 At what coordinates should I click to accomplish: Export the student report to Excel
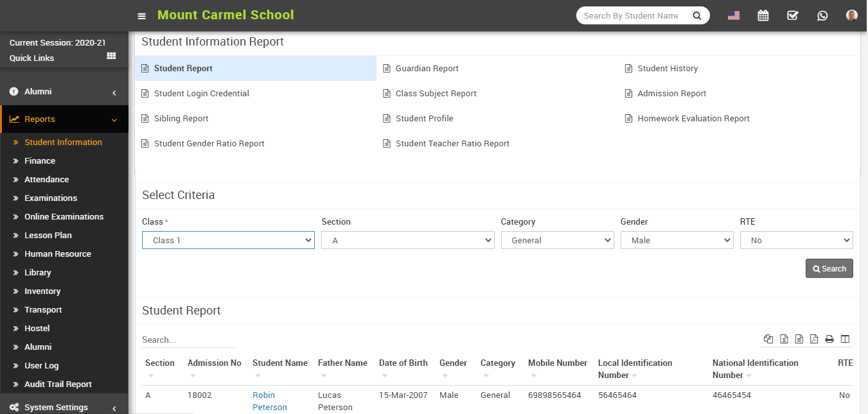coord(784,338)
